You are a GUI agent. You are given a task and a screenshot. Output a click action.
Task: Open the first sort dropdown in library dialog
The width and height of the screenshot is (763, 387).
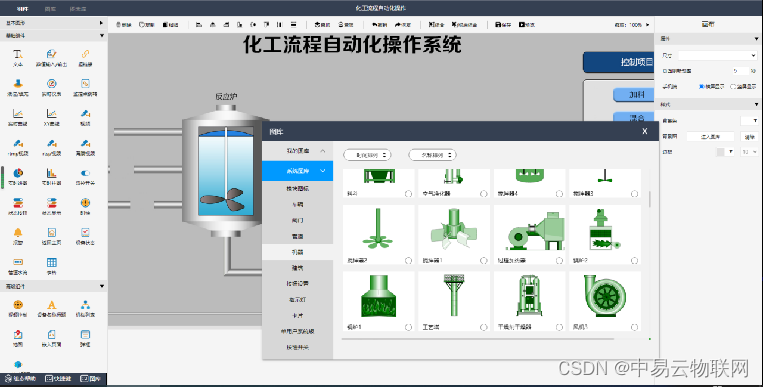coord(367,155)
